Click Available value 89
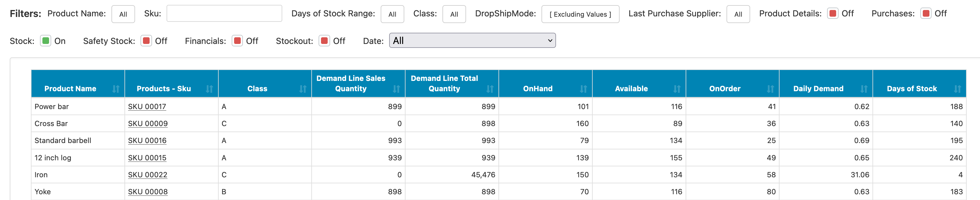Screen dimensions: 980x200 point(677,123)
